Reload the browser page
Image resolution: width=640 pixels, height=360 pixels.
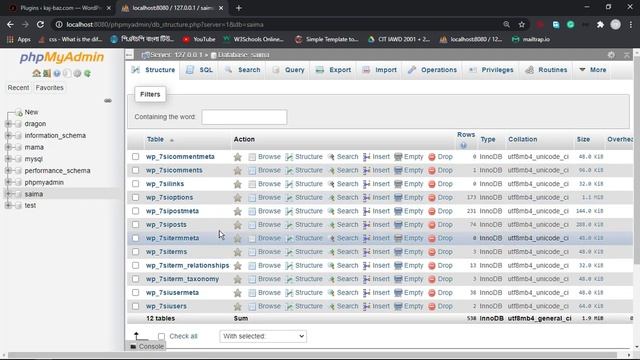[40, 24]
